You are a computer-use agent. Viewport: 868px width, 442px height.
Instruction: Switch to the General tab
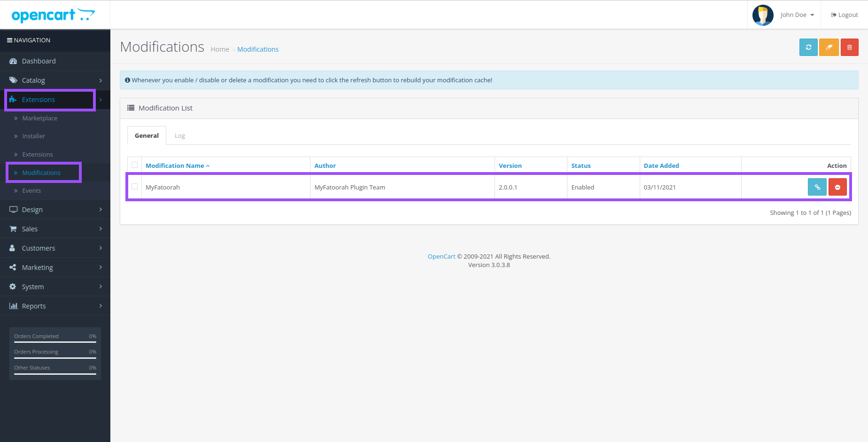point(147,135)
